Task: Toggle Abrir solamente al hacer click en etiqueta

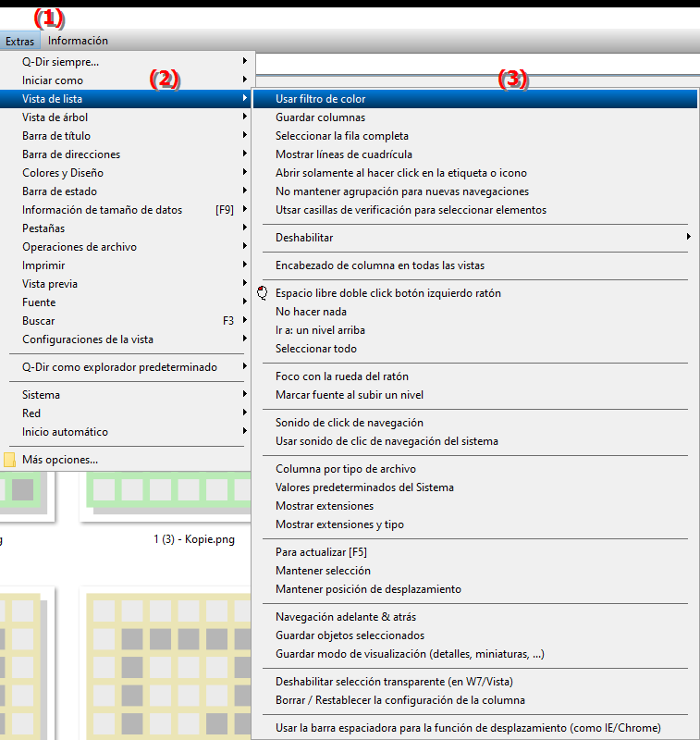Action: 475,173
